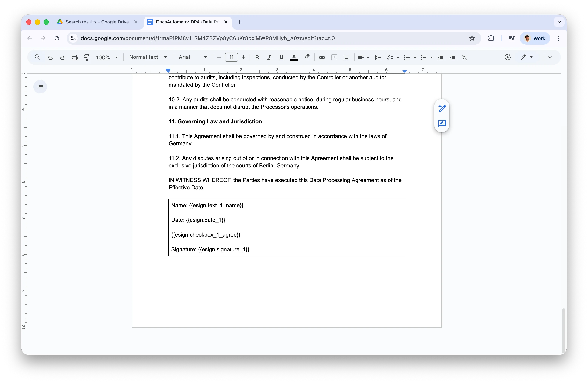Increase the paragraph indent
This screenshot has height=383, width=588.
[x=452, y=58]
